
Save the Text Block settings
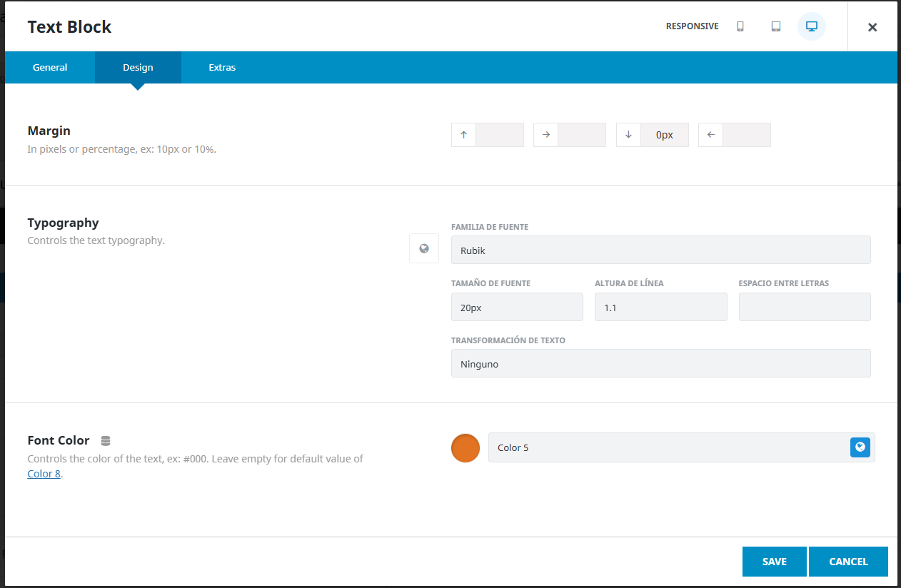coord(775,562)
